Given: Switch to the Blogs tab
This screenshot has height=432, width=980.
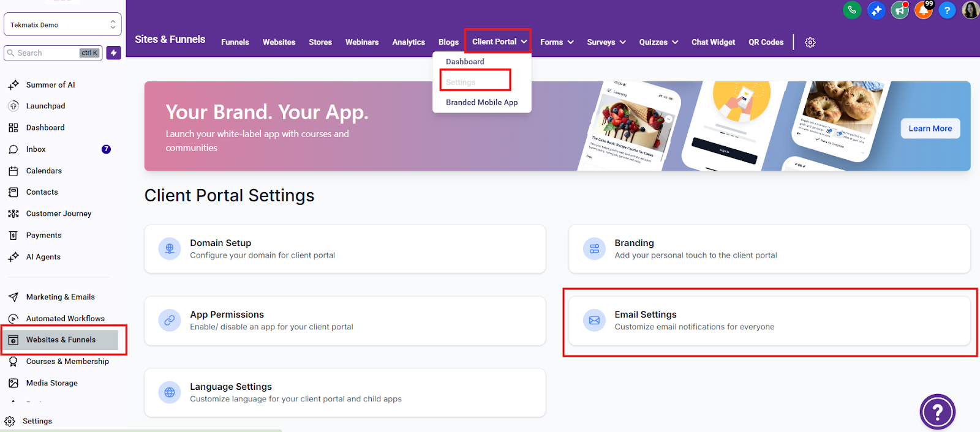Looking at the screenshot, I should coord(448,42).
